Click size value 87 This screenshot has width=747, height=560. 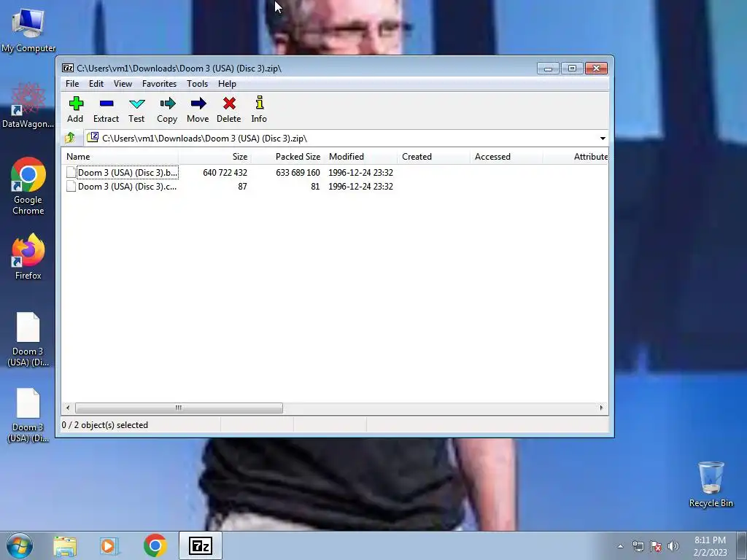[242, 186]
